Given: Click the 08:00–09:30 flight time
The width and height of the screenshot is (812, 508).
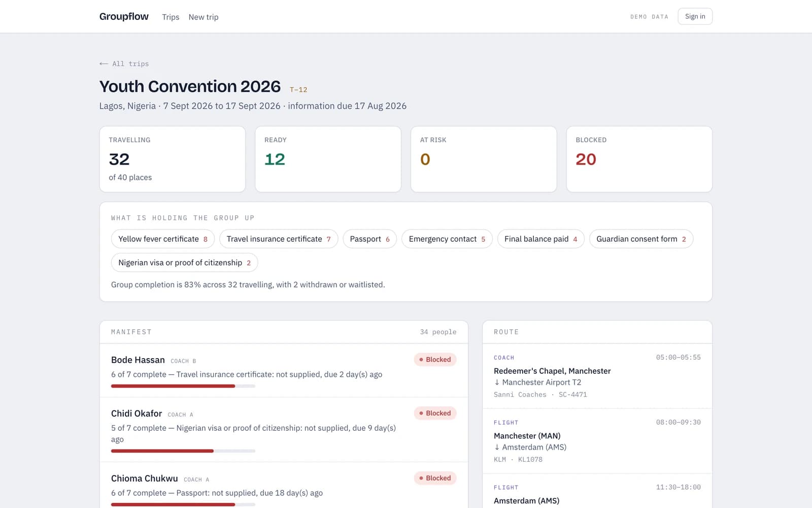Looking at the screenshot, I should [678, 422].
